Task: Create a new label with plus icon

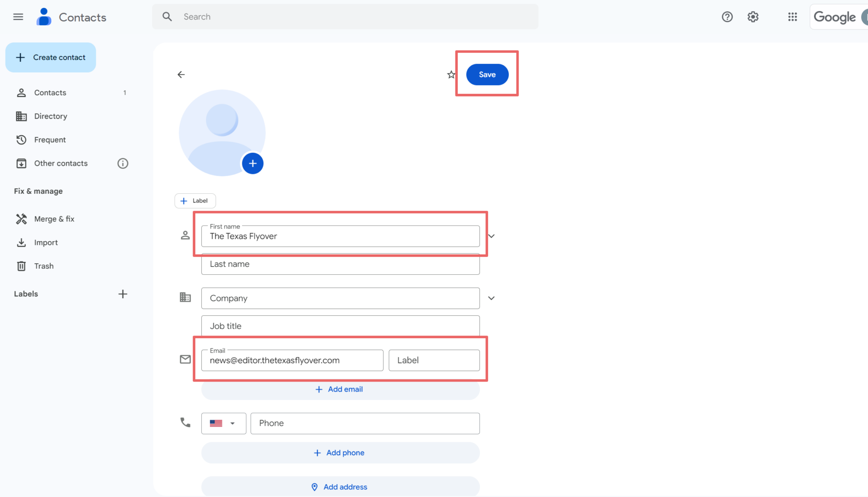Action: (122, 294)
